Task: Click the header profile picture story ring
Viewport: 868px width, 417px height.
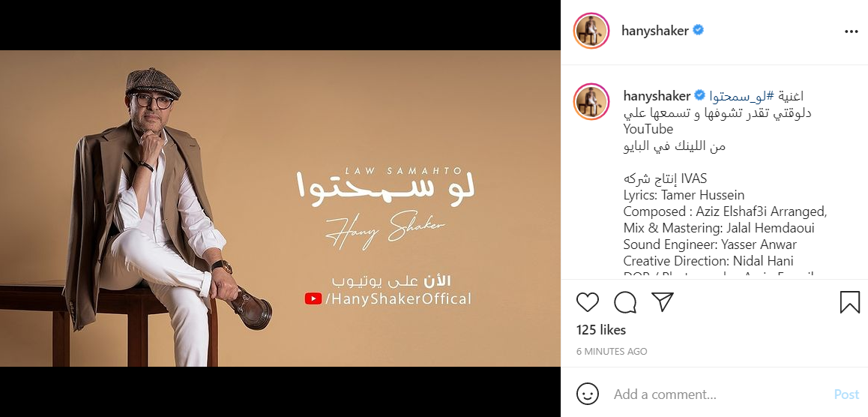Action: [x=591, y=31]
